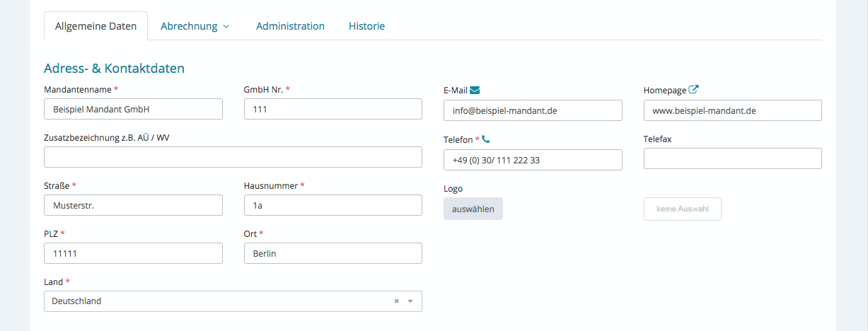Click the phone icon next to Telefon
Viewport: 868px width, 331px height.
486,139
